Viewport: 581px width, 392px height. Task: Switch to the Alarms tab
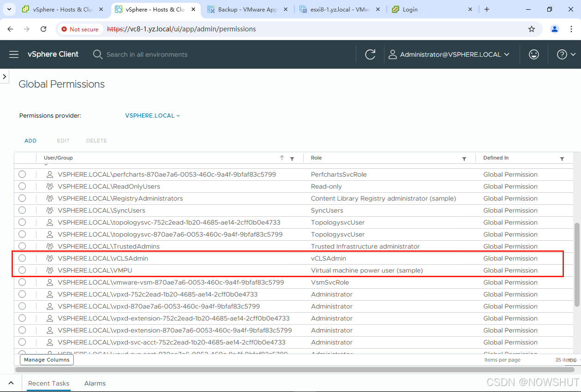click(95, 383)
